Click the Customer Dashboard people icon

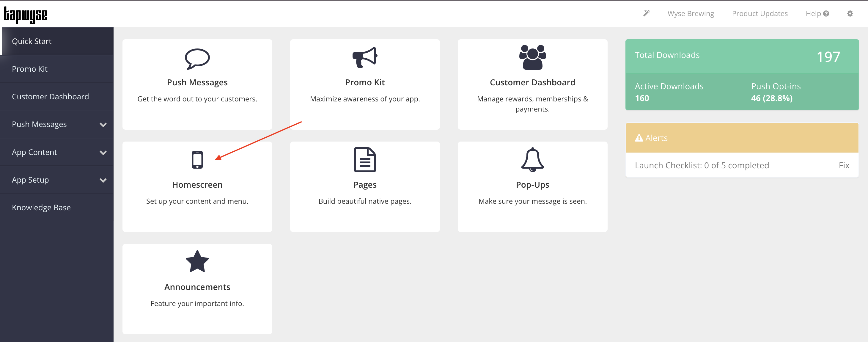[x=532, y=58]
